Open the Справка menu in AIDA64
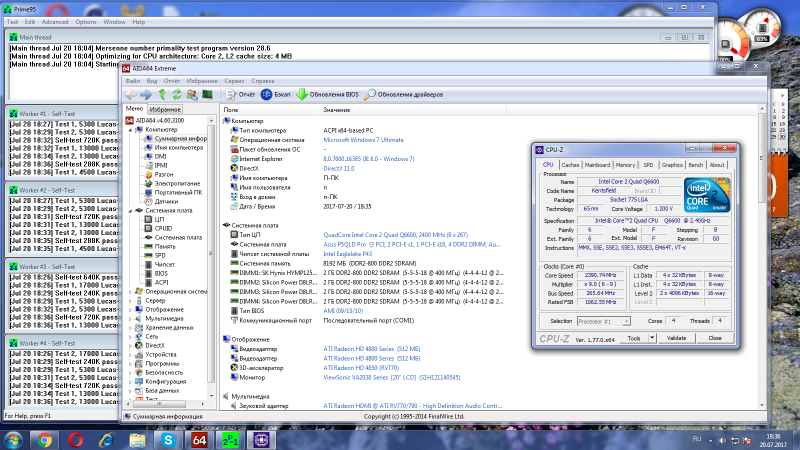This screenshot has height=450, width=800. pyautogui.click(x=263, y=81)
